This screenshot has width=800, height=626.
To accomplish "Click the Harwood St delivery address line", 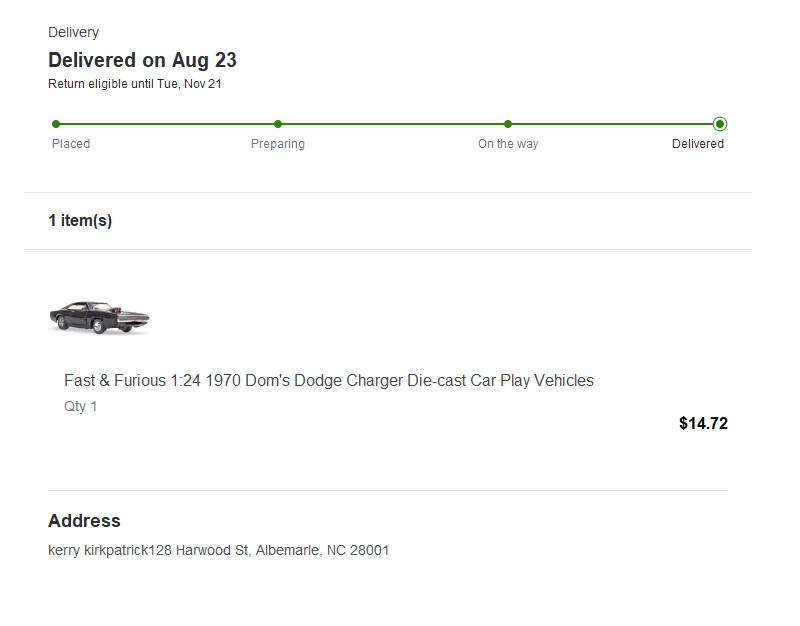I will (218, 550).
